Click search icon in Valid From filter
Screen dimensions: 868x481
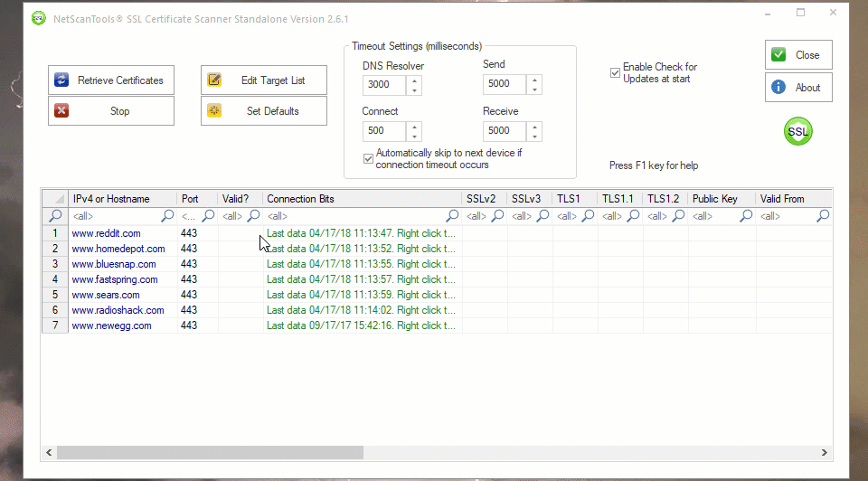coord(823,216)
